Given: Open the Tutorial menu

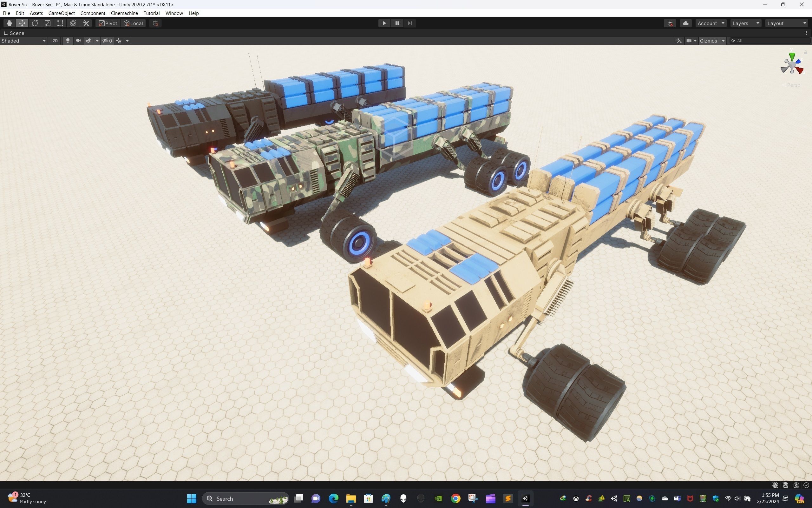Looking at the screenshot, I should [x=151, y=13].
